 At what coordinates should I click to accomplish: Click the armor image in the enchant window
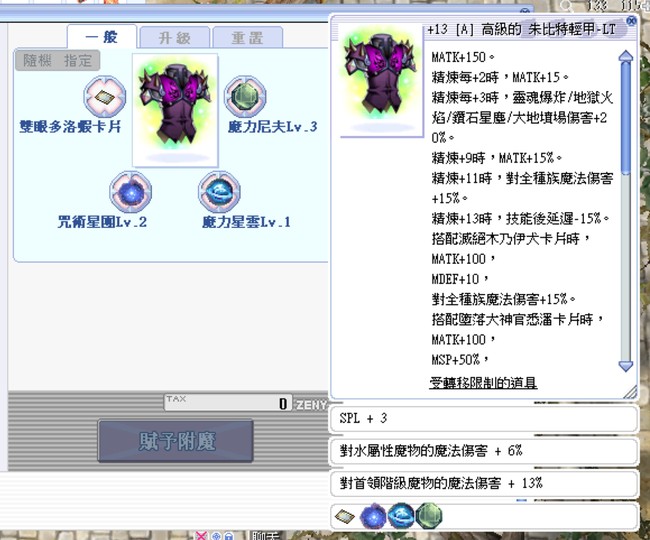(x=175, y=110)
